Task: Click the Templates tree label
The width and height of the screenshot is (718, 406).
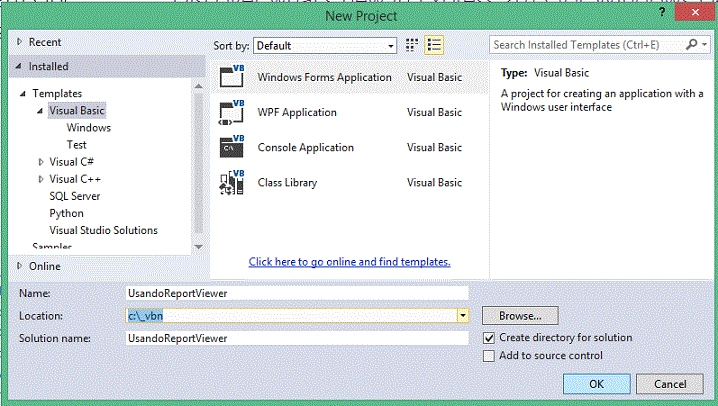Action: point(57,93)
